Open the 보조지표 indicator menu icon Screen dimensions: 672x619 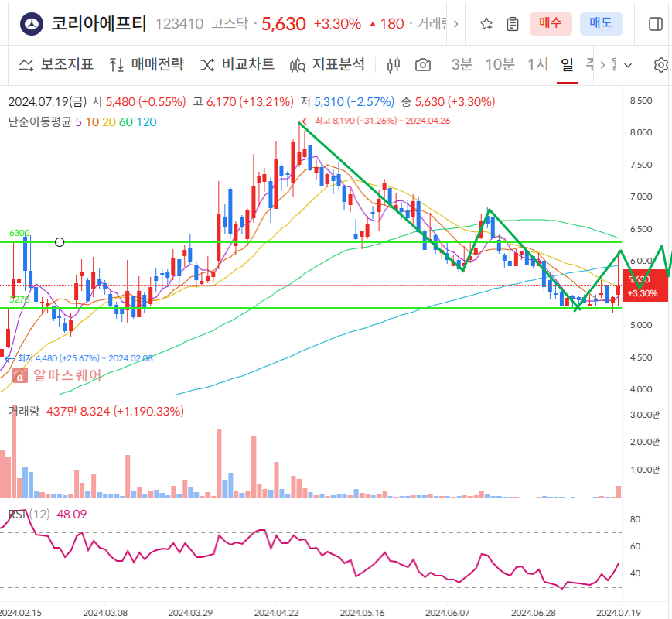26,66
